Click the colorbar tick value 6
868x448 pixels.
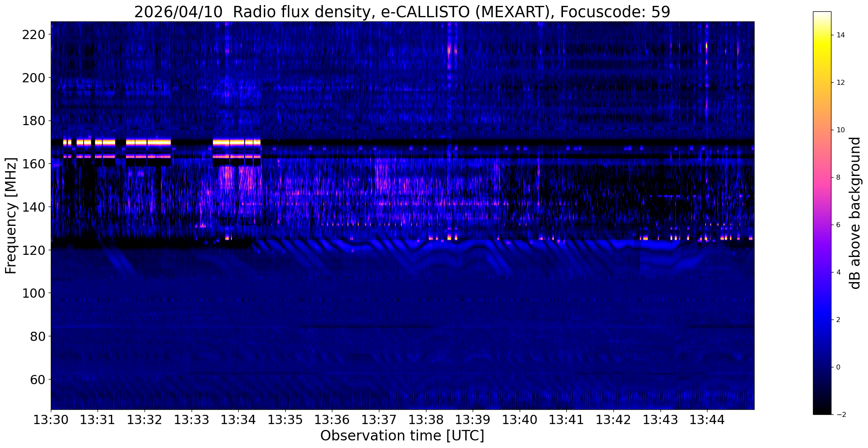pos(839,225)
